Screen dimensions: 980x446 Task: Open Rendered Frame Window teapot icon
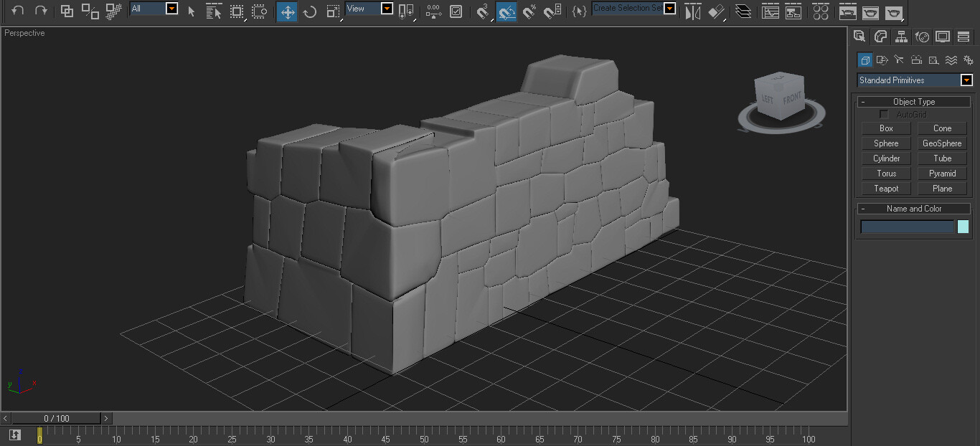[x=870, y=11]
